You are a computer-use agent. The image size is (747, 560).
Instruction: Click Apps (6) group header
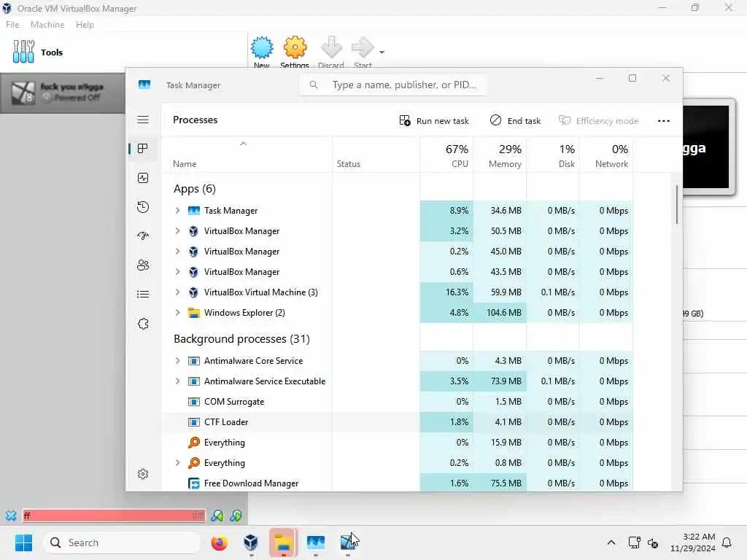(194, 189)
